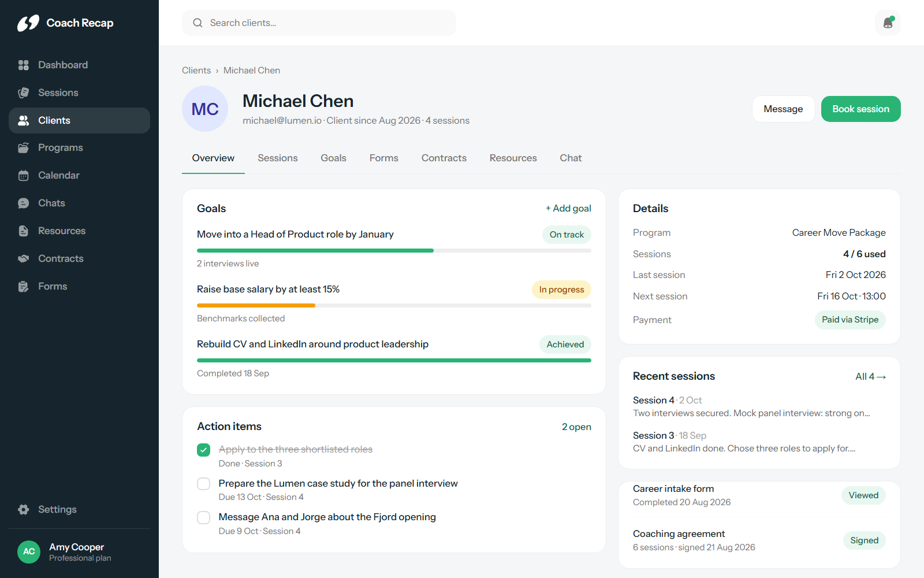This screenshot has height=578, width=924.
Task: Open Session 4 recap entry
Action: 759,406
